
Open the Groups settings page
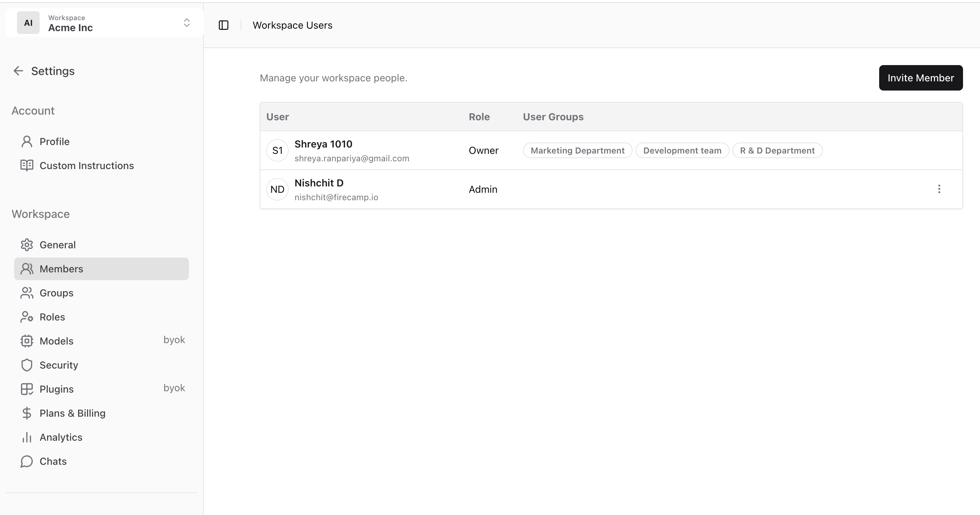(56, 293)
